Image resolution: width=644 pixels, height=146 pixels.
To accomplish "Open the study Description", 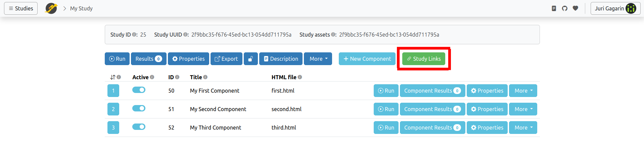I will 281,59.
